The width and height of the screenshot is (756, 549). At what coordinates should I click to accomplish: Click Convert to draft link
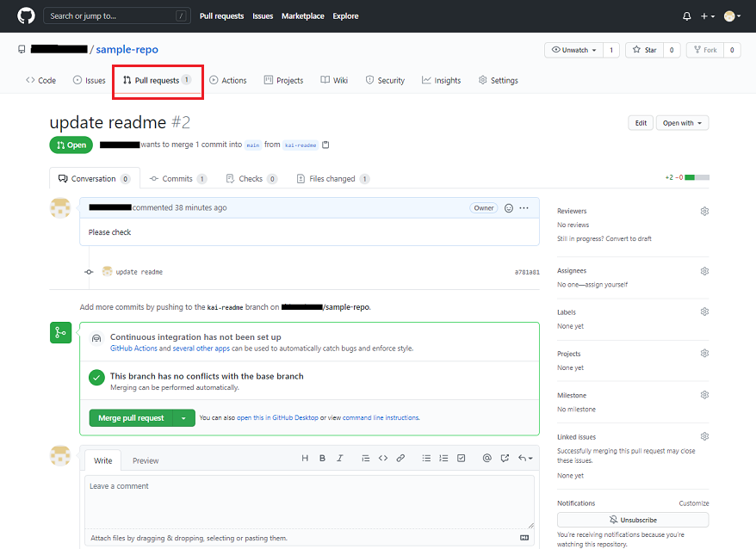(x=629, y=238)
